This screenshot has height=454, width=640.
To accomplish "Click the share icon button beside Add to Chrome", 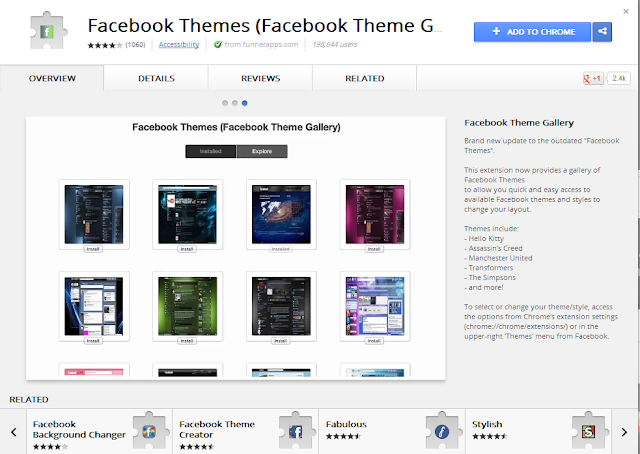I will (602, 32).
